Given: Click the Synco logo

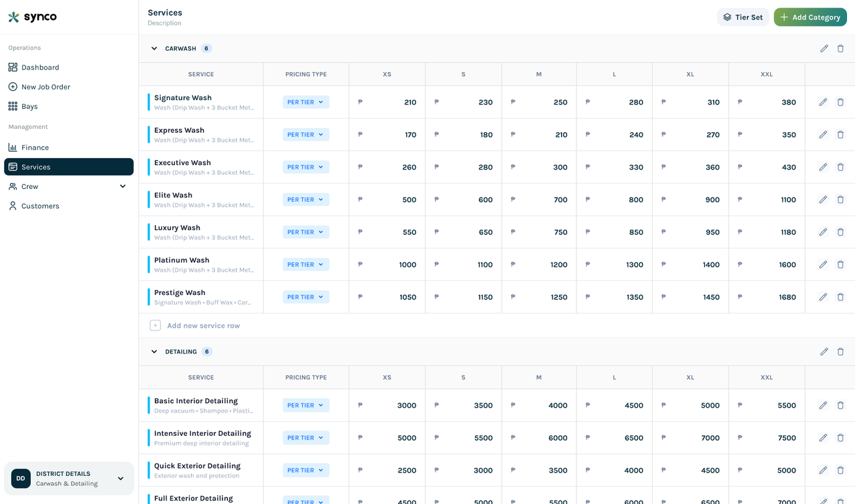Looking at the screenshot, I should click(x=33, y=17).
